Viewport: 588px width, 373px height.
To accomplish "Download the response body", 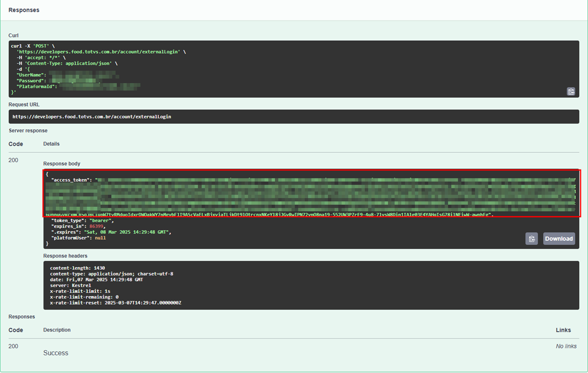I will 559,239.
